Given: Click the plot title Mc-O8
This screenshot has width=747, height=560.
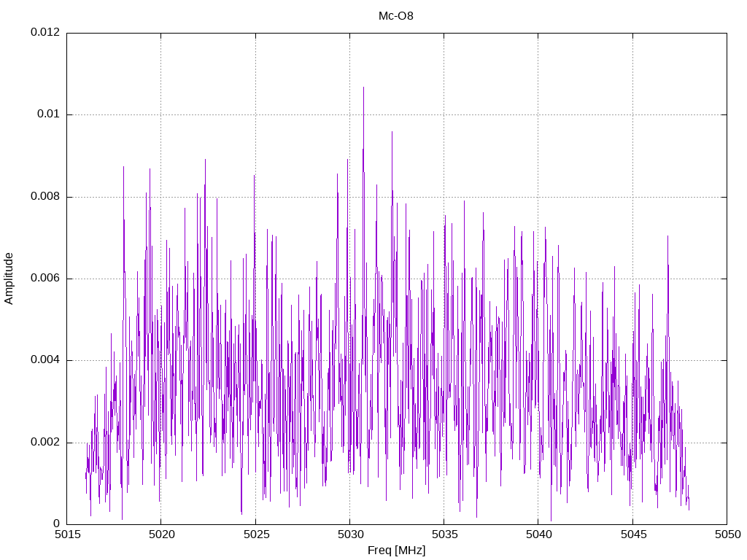Looking at the screenshot, I should coord(396,16).
